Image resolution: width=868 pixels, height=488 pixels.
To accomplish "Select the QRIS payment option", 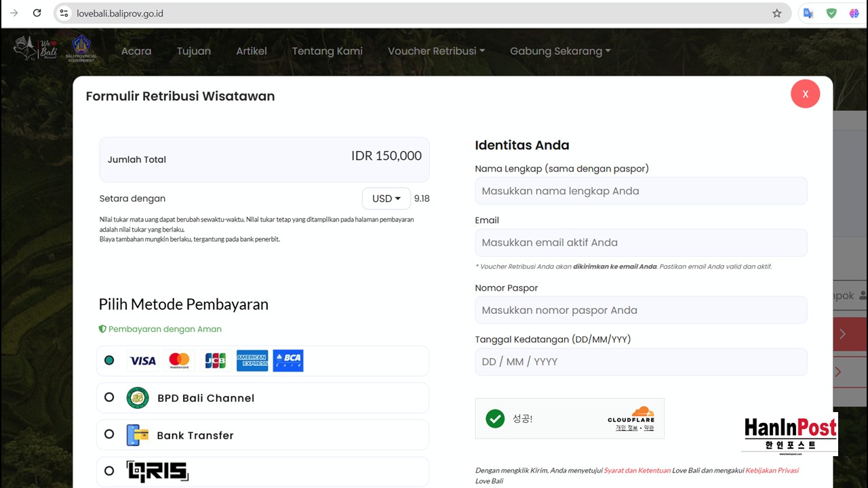I will click(109, 470).
